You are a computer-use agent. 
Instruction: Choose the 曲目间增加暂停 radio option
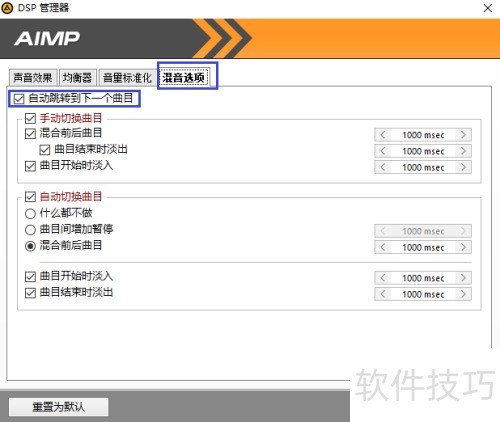30,230
